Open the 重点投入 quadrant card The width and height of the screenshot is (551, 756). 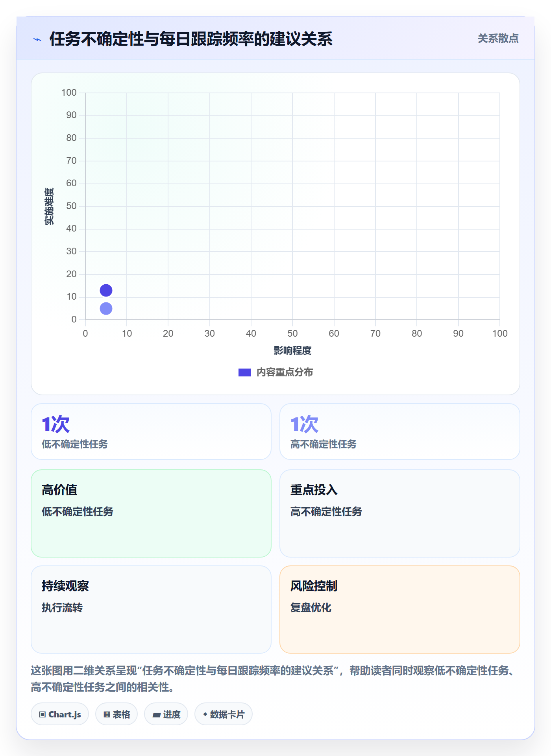(x=400, y=513)
